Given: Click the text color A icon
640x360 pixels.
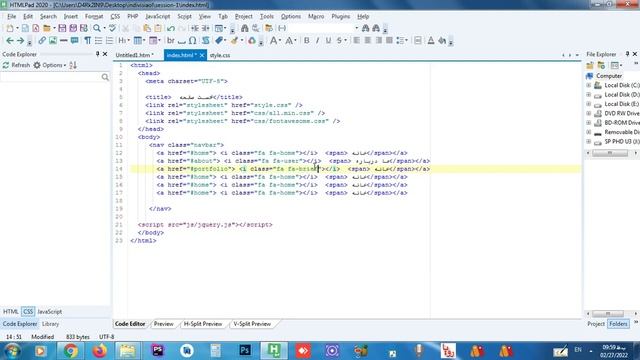Looking at the screenshot, I should pos(431,40).
